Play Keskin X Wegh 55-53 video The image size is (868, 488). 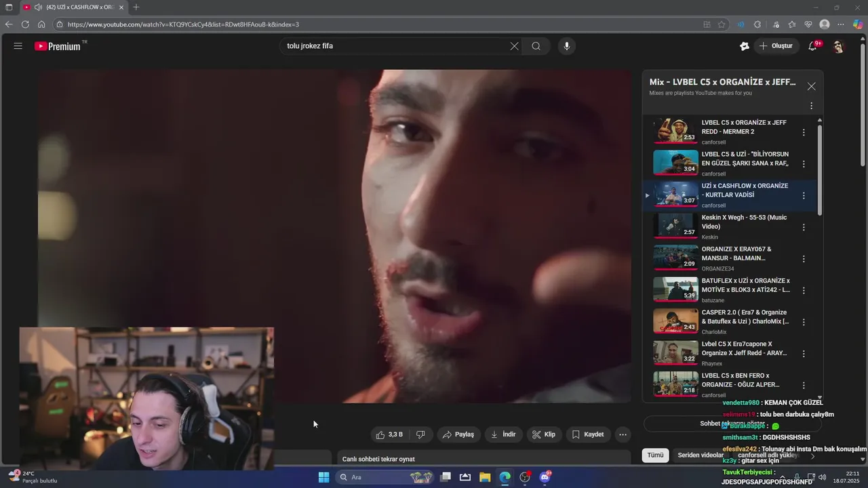729,227
